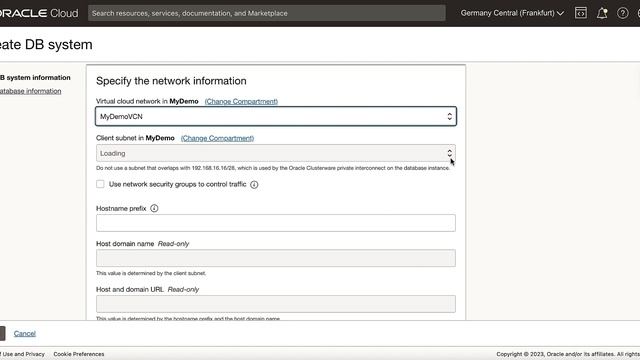
Task: Open Use and Privacy footer link
Action: [23, 354]
